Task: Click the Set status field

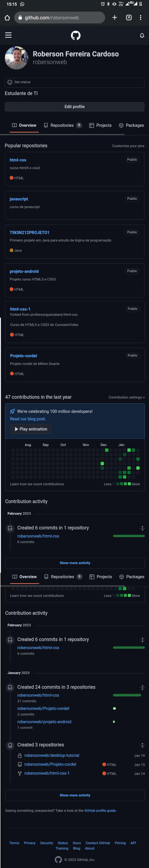Action: pos(74,82)
